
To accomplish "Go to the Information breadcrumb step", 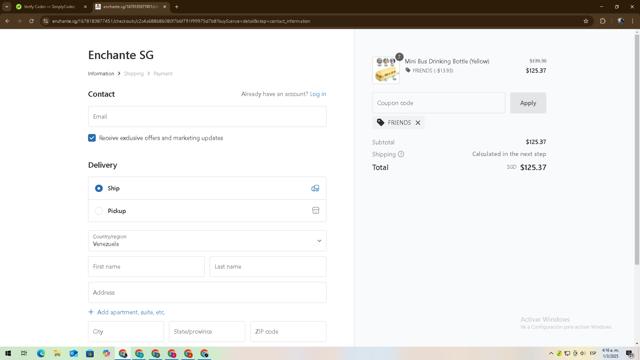I will point(101,73).
